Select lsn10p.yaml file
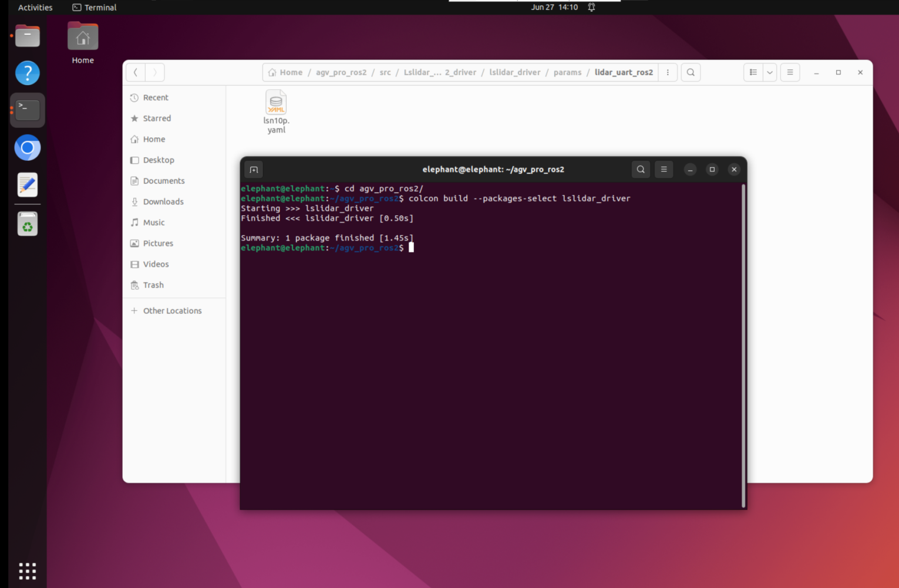Screen dimensions: 899x588 pos(276,112)
